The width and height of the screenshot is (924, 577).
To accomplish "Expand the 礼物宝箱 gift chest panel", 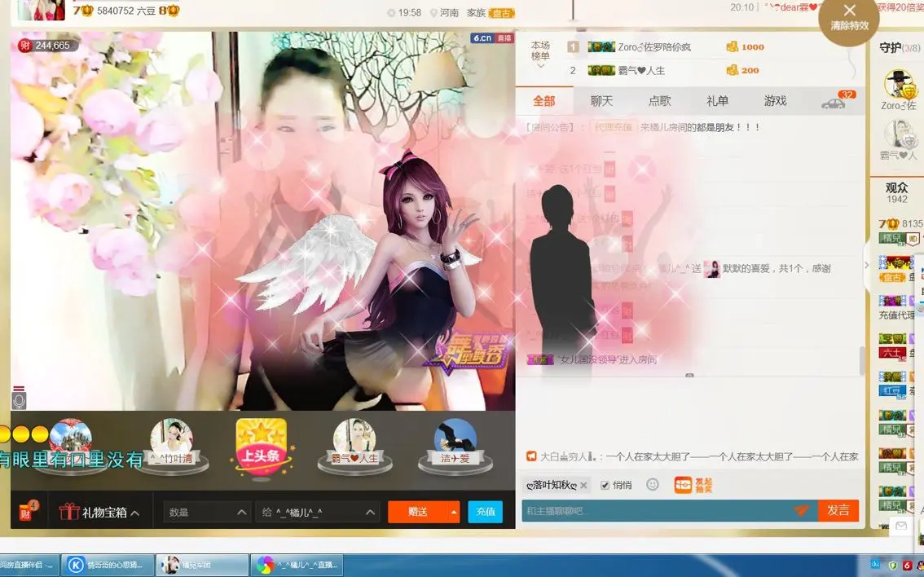I will coord(111,512).
